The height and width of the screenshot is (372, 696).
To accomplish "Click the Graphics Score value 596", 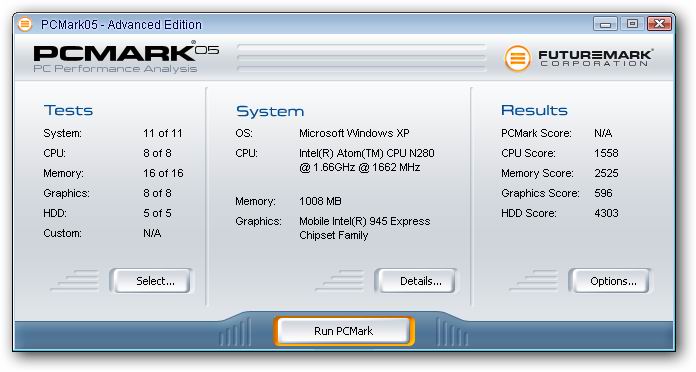I will click(x=603, y=193).
